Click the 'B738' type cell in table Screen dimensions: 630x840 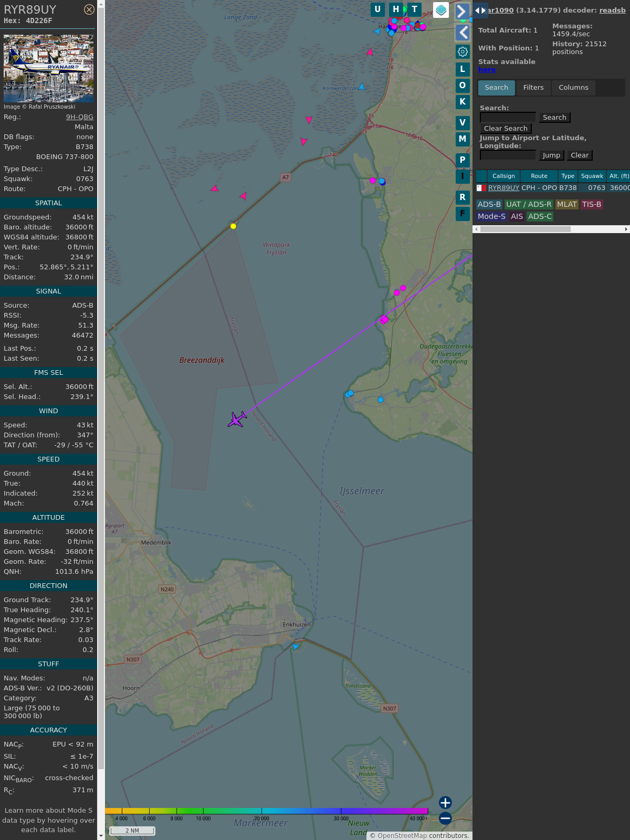[x=568, y=188]
